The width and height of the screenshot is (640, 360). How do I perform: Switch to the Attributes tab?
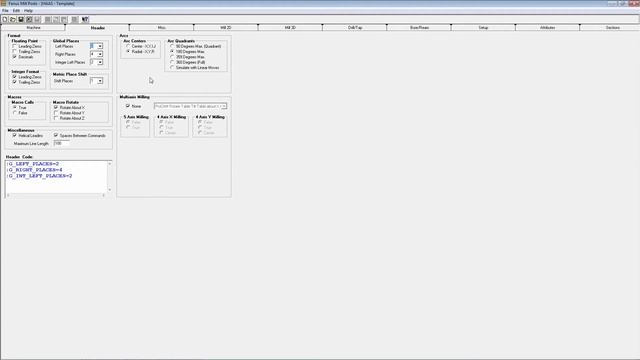click(x=547, y=28)
